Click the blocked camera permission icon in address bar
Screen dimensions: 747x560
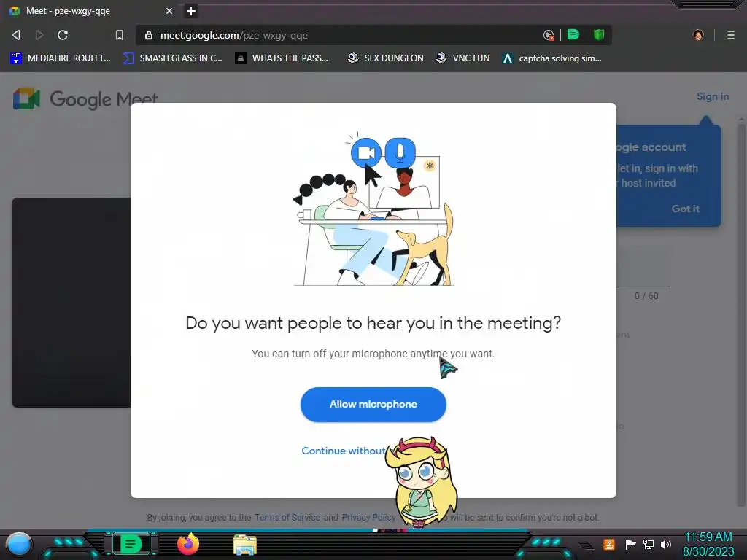(549, 35)
